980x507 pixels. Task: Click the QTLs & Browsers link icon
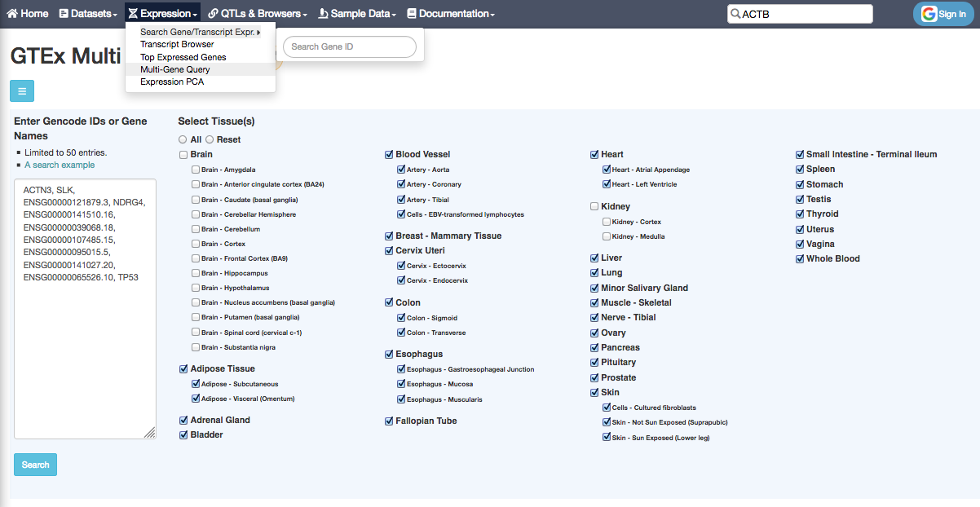coord(213,14)
